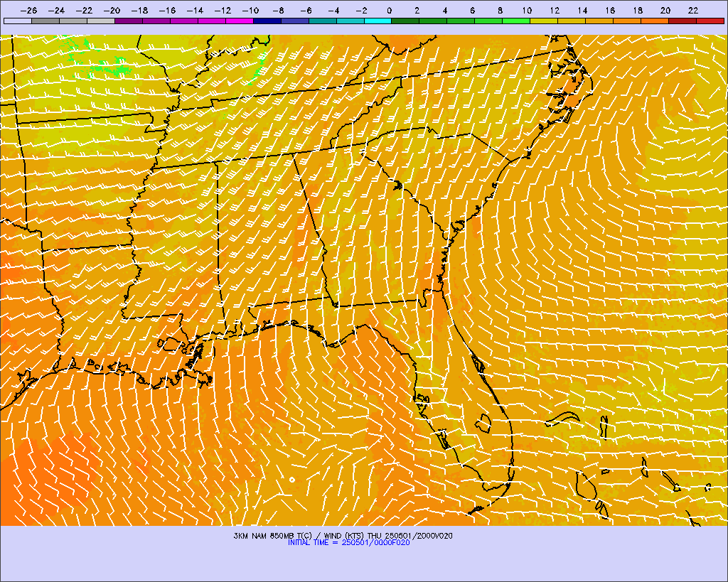Pick the gray swatch between -24 and -22
Screen dimensions: 728x582
(x=73, y=21)
